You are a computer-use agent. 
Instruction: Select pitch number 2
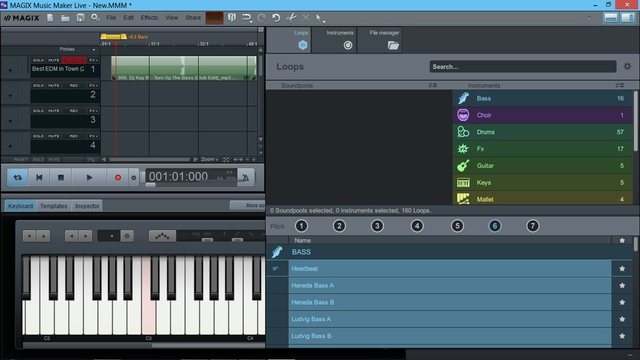coord(339,226)
